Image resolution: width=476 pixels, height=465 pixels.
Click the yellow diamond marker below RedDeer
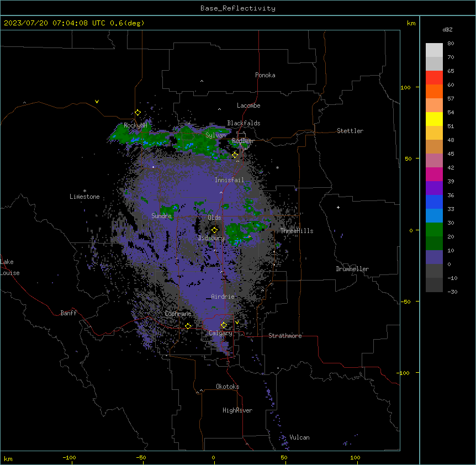click(x=235, y=155)
